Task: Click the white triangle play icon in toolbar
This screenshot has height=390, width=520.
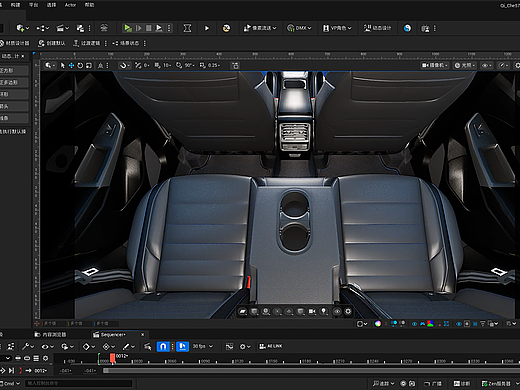Action: 207,28
